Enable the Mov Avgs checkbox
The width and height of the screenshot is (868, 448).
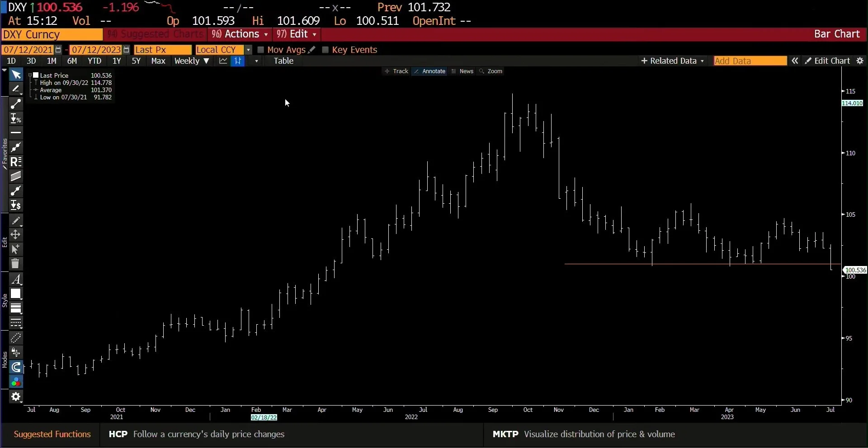click(x=260, y=50)
